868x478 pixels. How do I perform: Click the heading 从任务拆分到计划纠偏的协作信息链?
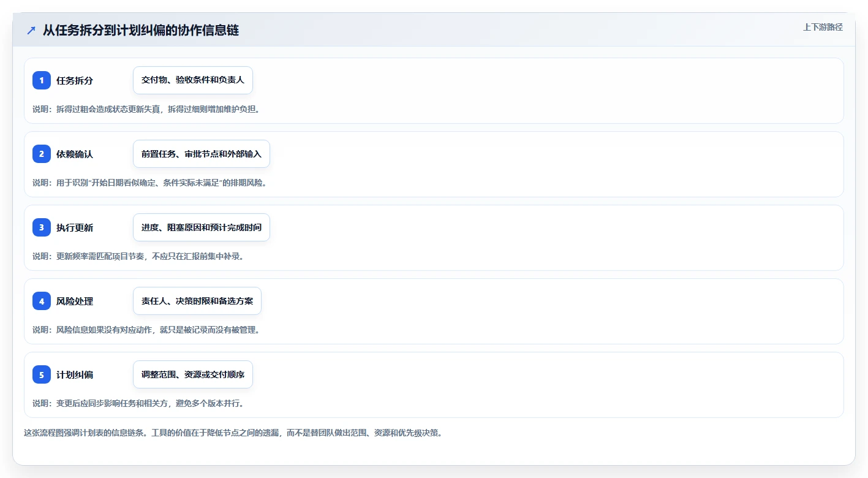141,31
